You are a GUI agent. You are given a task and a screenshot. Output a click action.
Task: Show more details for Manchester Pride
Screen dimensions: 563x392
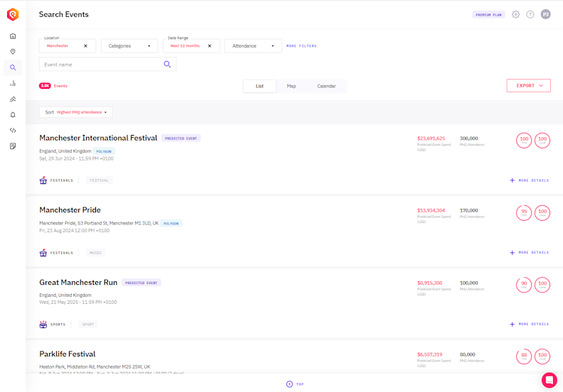pos(530,252)
